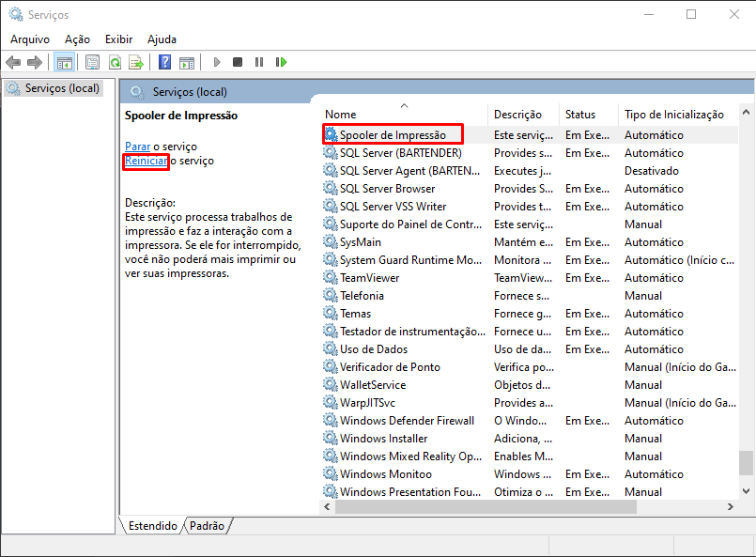Click gear icon next to SysMain service
The width and height of the screenshot is (756, 557).
coord(331,242)
